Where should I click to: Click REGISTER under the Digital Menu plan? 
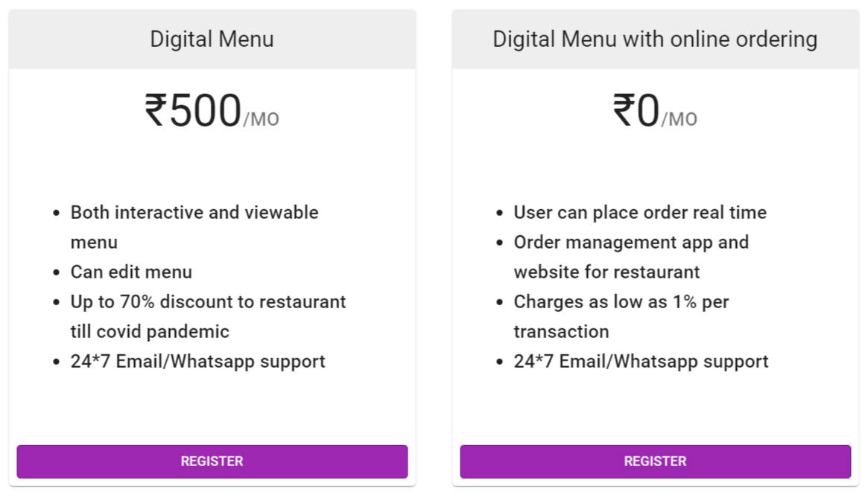coord(212,462)
